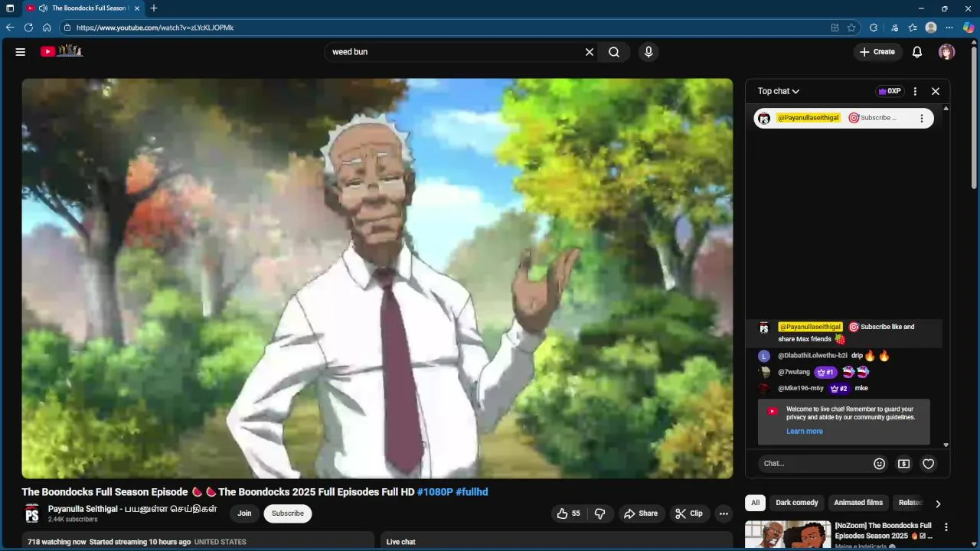Select the Related chip
Image resolution: width=980 pixels, height=551 pixels.
click(910, 503)
